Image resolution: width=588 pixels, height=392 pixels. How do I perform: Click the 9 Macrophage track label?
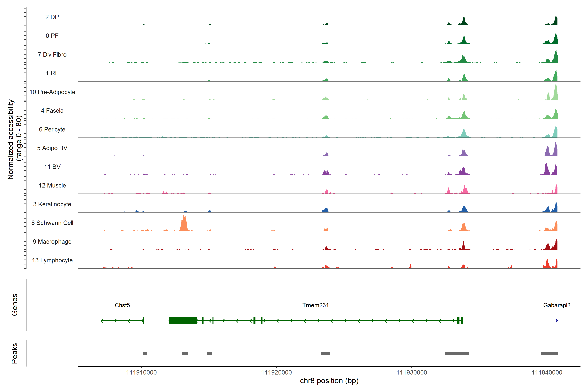[x=52, y=242]
